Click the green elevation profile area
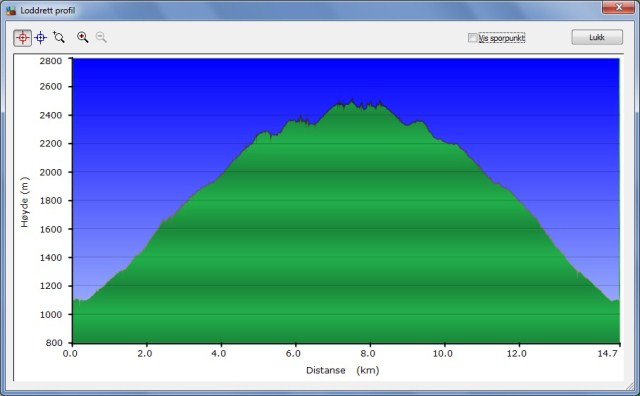 click(x=346, y=245)
